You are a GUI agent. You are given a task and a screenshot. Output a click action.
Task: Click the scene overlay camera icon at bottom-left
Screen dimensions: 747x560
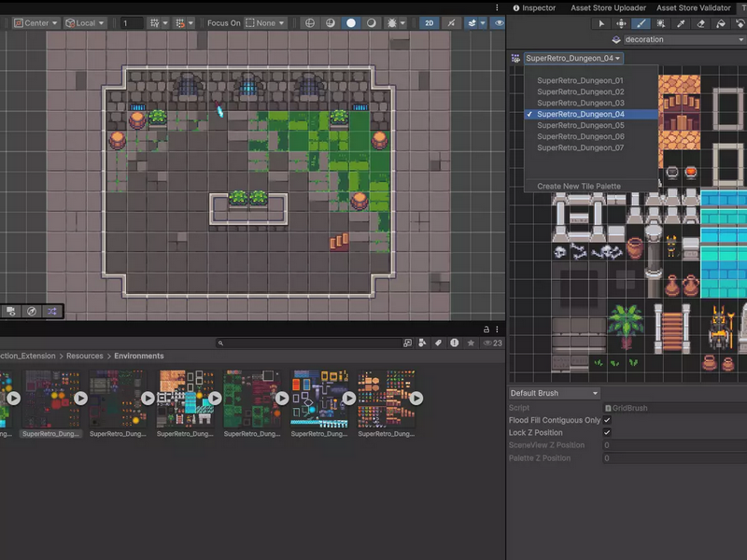11,312
